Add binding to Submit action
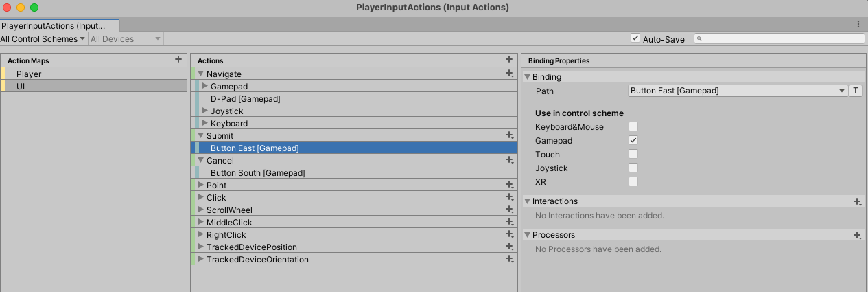 [x=509, y=135]
